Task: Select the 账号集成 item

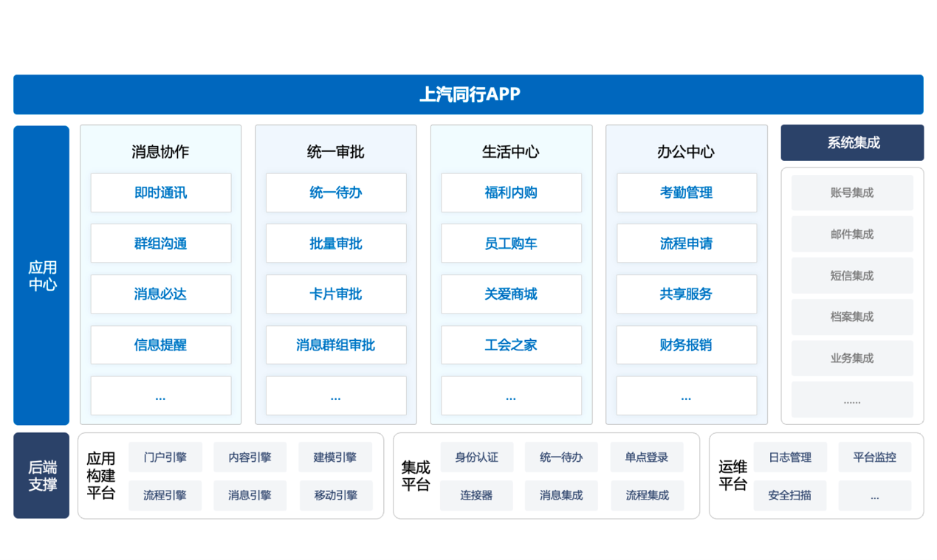Action: pyautogui.click(x=852, y=193)
